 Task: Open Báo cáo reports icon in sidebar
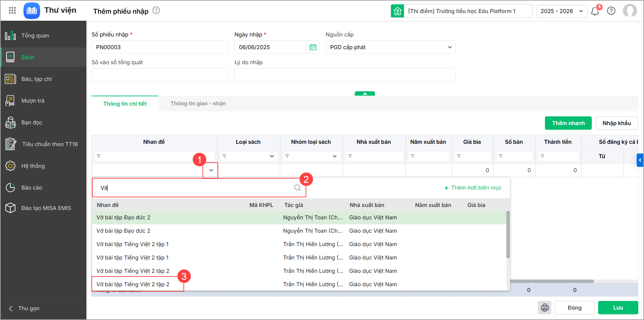tap(10, 188)
